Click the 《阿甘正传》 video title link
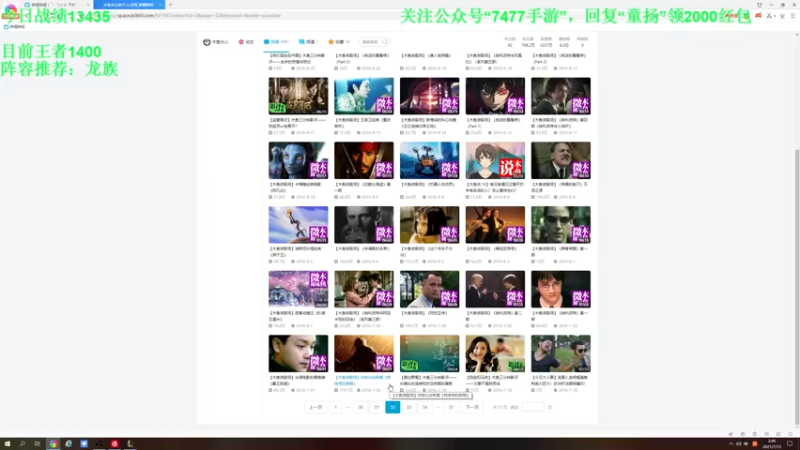 (424, 313)
